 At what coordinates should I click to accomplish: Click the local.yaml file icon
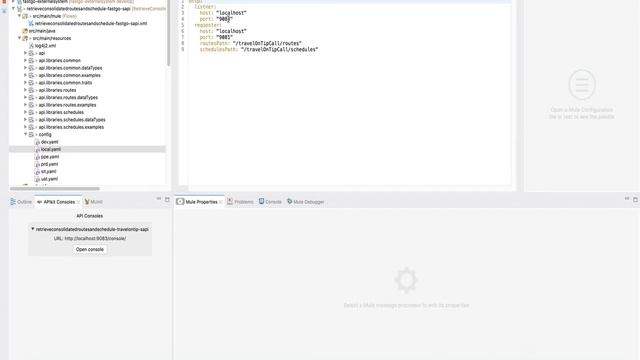[x=37, y=149]
